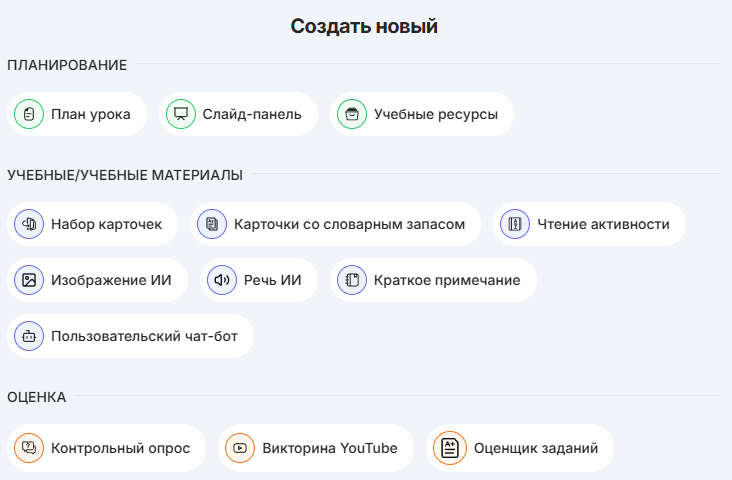This screenshot has width=732, height=480.
Task: Select Оценщик заданий
Action: [x=520, y=448]
